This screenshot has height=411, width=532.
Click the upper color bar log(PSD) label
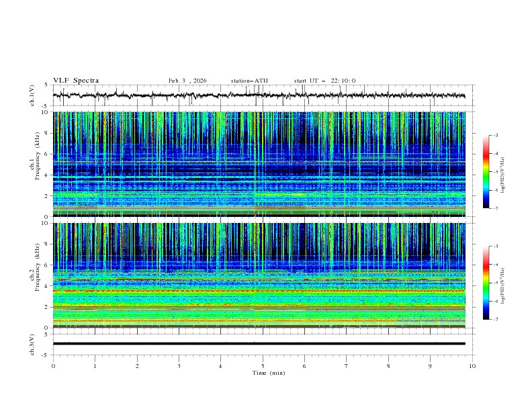click(503, 172)
